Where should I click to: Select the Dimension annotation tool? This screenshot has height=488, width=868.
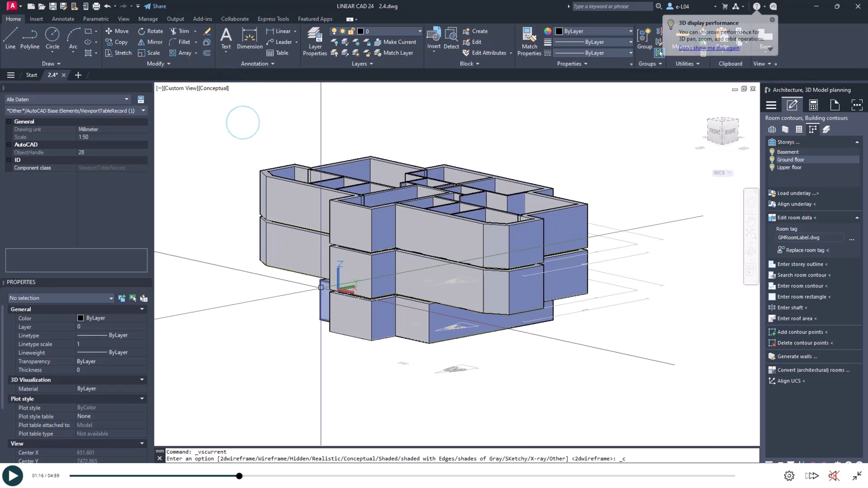tap(249, 39)
